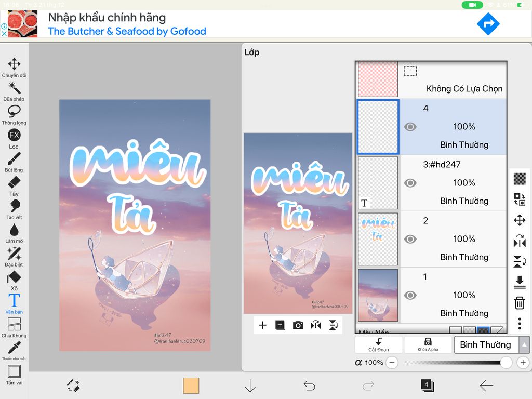Click the horizontal flip icon below layer preview

click(315, 325)
